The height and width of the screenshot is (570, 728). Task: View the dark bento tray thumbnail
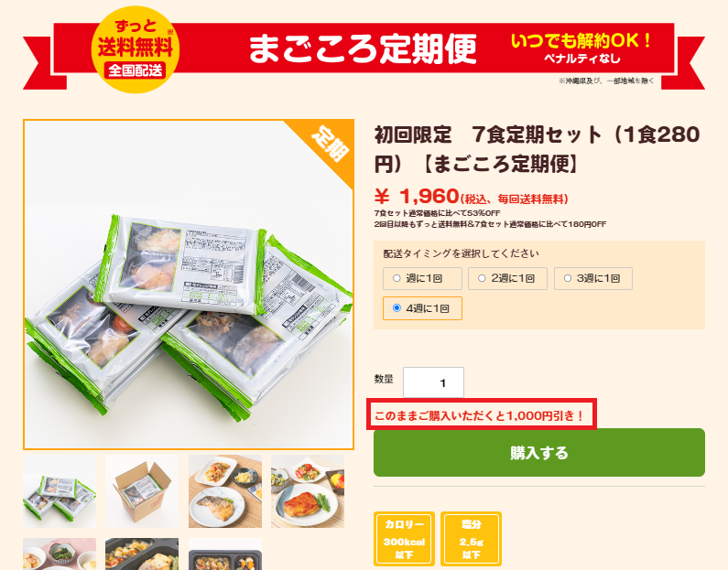point(225,554)
